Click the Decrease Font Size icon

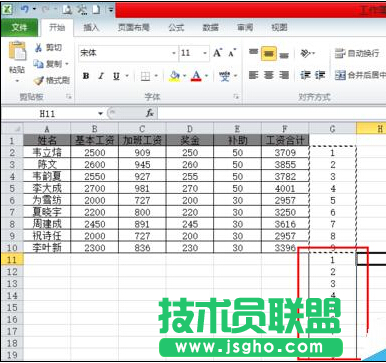(x=232, y=53)
